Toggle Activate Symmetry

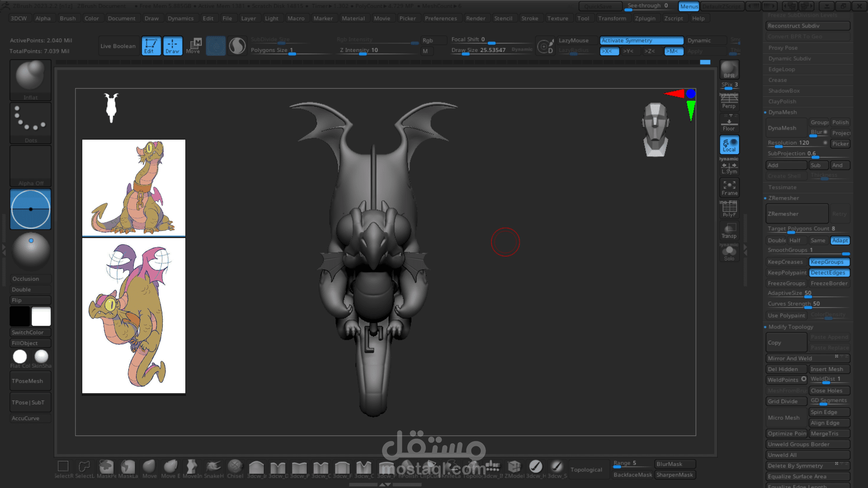pyautogui.click(x=641, y=41)
